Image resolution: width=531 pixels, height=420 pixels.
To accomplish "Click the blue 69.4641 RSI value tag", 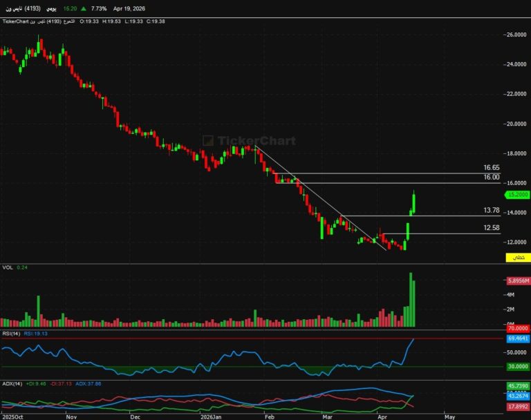I will pyautogui.click(x=517, y=341).
